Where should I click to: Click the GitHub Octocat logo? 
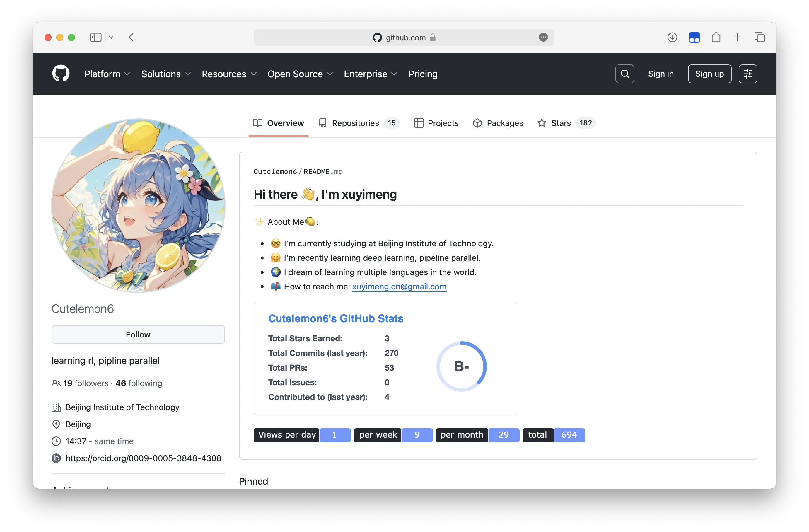coord(61,74)
